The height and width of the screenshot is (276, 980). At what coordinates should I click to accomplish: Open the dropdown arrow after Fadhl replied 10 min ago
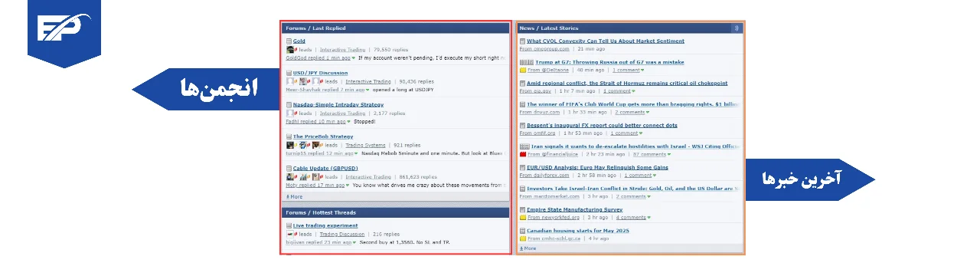[349, 121]
